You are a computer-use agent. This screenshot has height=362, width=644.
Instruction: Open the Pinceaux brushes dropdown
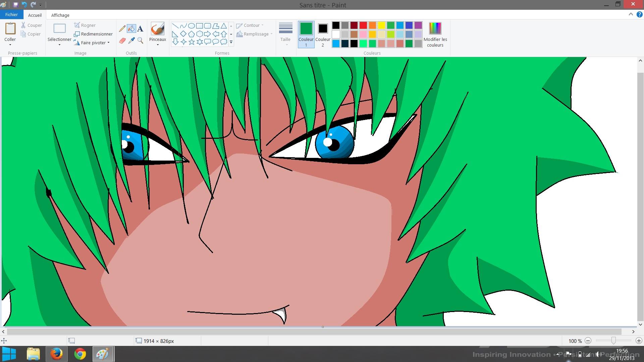coord(158,44)
